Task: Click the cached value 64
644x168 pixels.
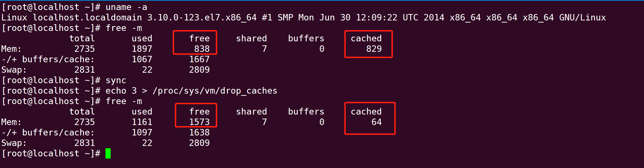Action: point(377,122)
